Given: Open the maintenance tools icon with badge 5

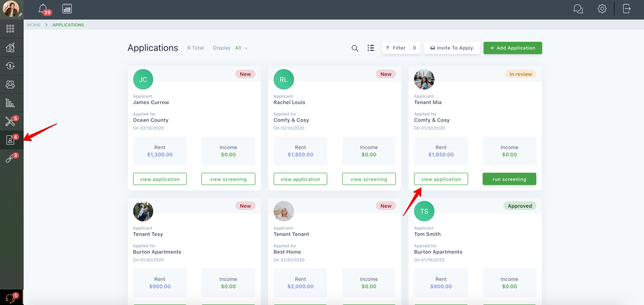Looking at the screenshot, I should (x=12, y=121).
